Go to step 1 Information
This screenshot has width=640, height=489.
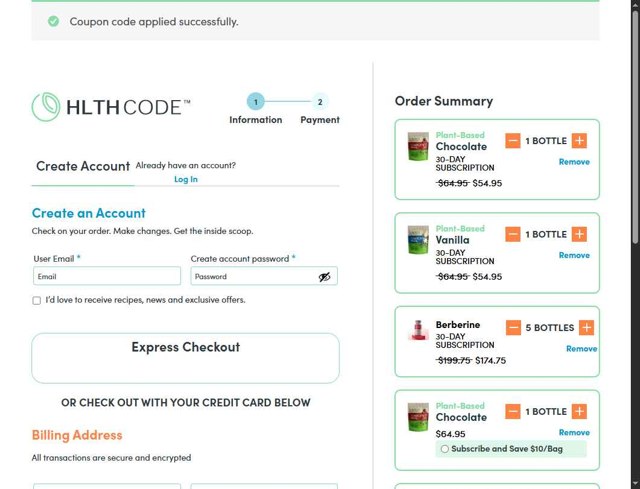256,102
